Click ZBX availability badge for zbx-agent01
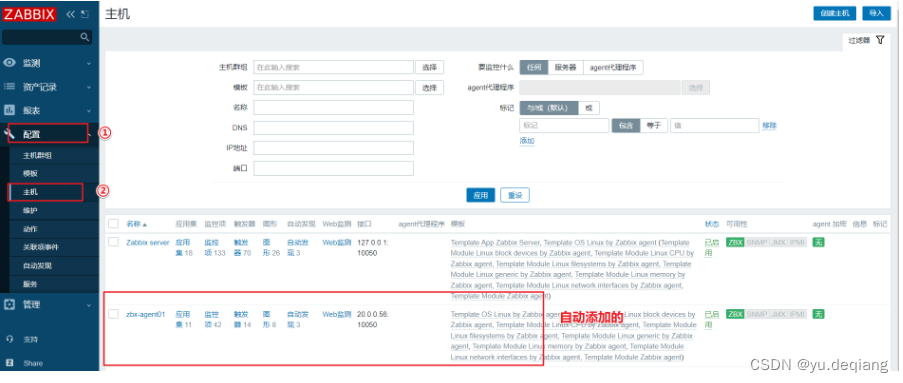This screenshot has height=383, width=903. click(735, 314)
